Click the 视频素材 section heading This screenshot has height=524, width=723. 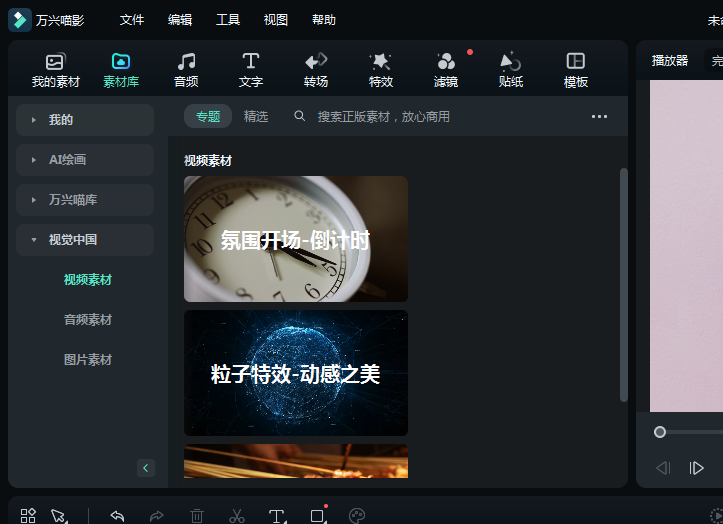(207, 161)
